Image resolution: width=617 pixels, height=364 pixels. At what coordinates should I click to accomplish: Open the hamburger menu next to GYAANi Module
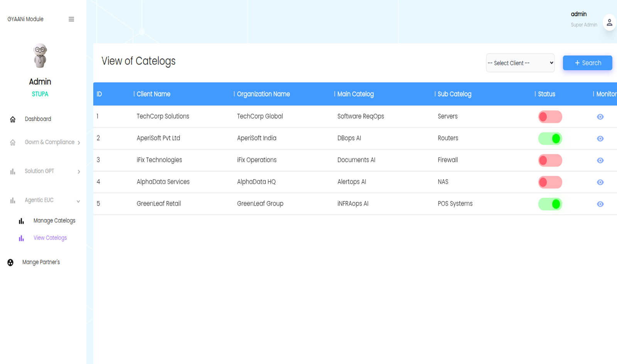click(71, 19)
